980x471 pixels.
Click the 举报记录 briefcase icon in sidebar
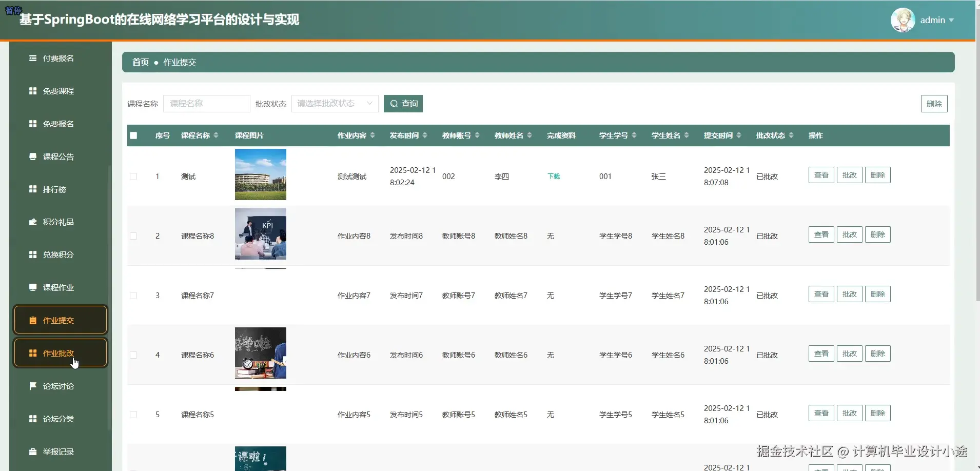pos(33,452)
